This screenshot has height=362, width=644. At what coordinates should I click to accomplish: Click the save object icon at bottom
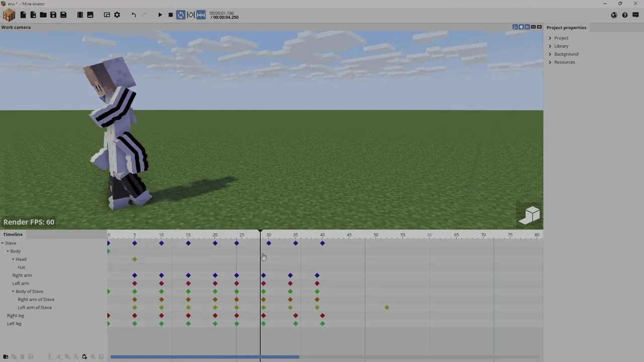tap(31, 356)
